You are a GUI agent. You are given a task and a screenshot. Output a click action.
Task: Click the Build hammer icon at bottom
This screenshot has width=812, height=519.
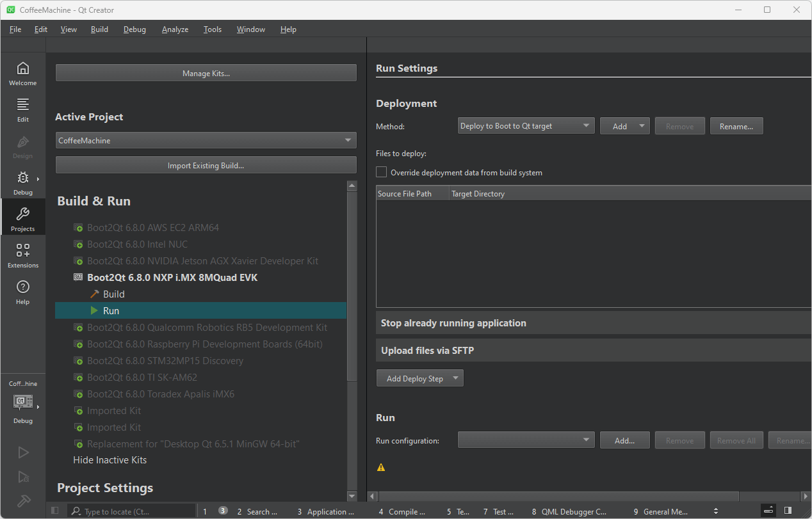tap(23, 500)
